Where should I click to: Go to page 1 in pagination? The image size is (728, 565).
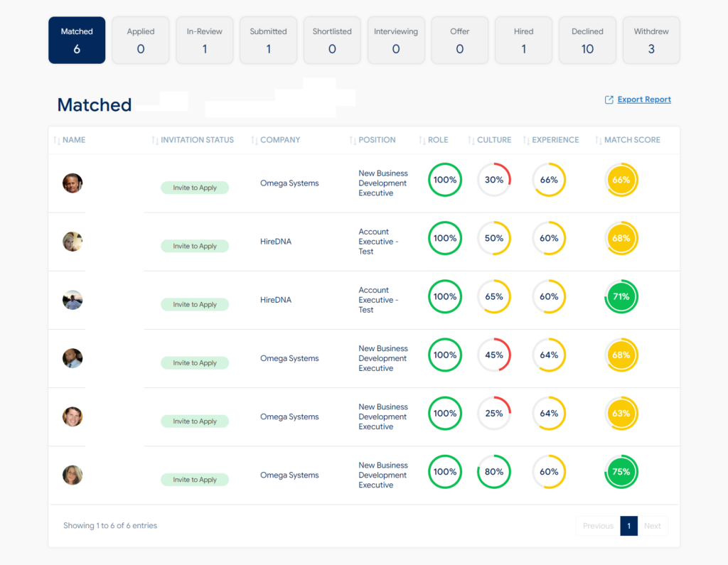coord(628,526)
